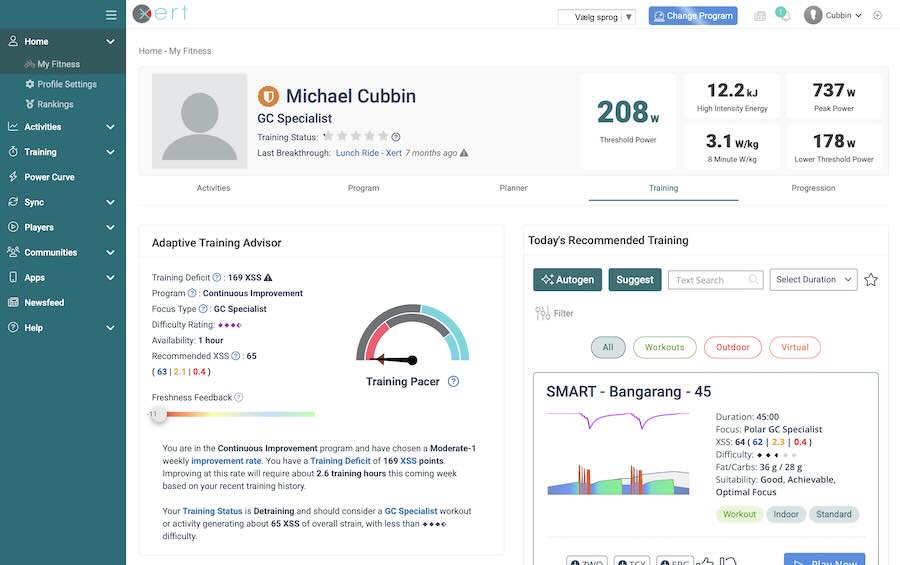
Task: Click the Text Search input field
Action: pyautogui.click(x=708, y=280)
